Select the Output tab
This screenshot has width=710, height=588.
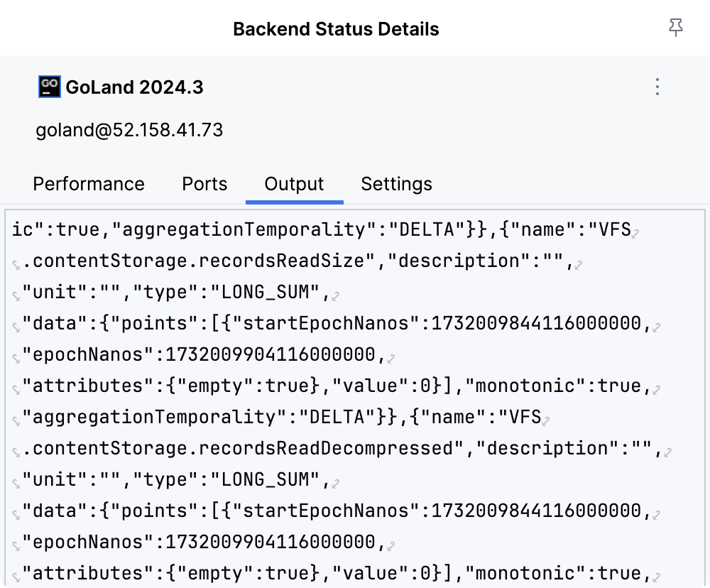coord(294,184)
